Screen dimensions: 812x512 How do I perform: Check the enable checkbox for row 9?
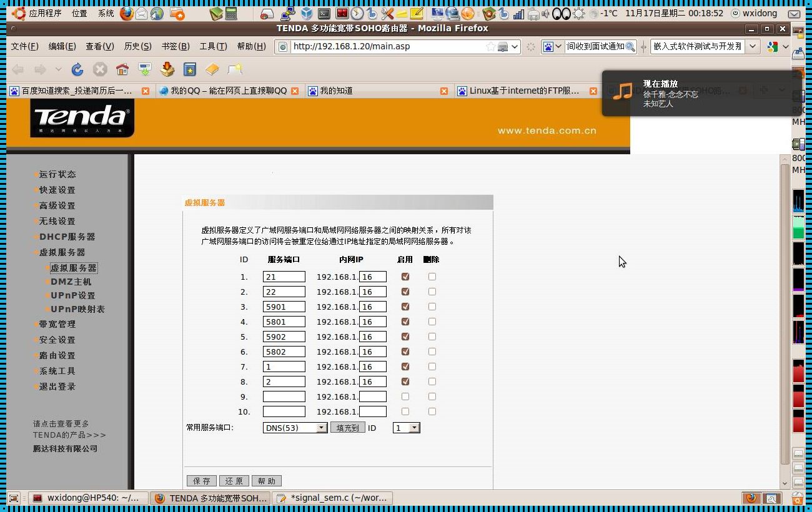coord(405,396)
